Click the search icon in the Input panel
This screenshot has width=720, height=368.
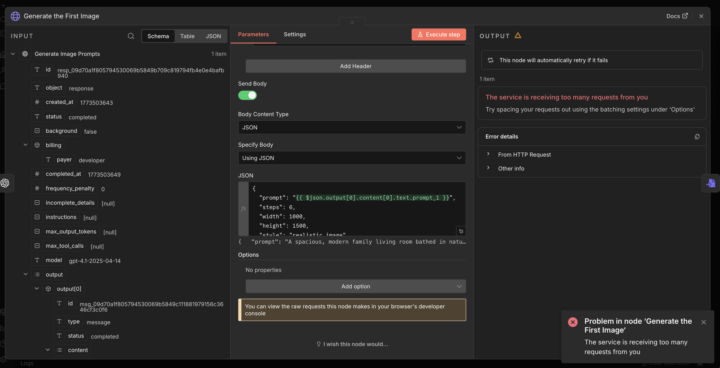[x=131, y=36]
